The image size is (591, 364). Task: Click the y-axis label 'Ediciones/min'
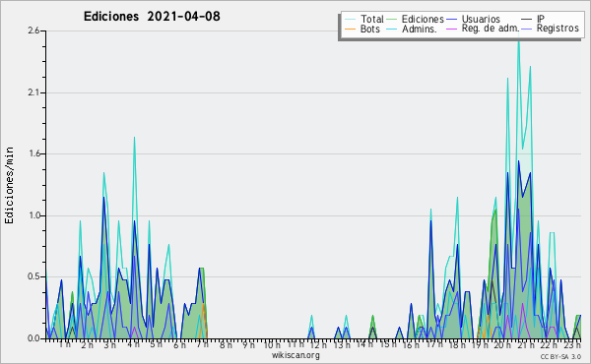[9, 185]
